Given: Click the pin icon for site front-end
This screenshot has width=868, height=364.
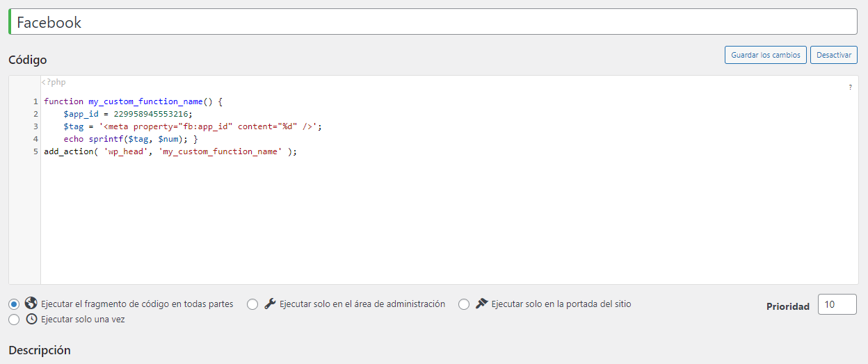Looking at the screenshot, I should pos(481,304).
